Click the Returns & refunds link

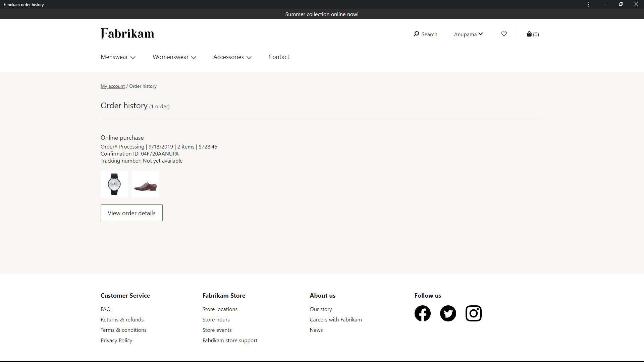coord(122,319)
